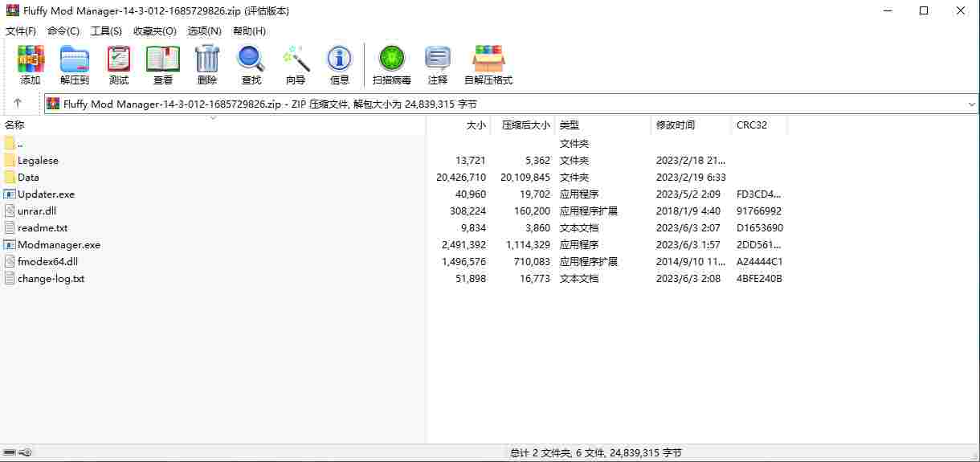Click CRC value A24444C1

(x=759, y=262)
